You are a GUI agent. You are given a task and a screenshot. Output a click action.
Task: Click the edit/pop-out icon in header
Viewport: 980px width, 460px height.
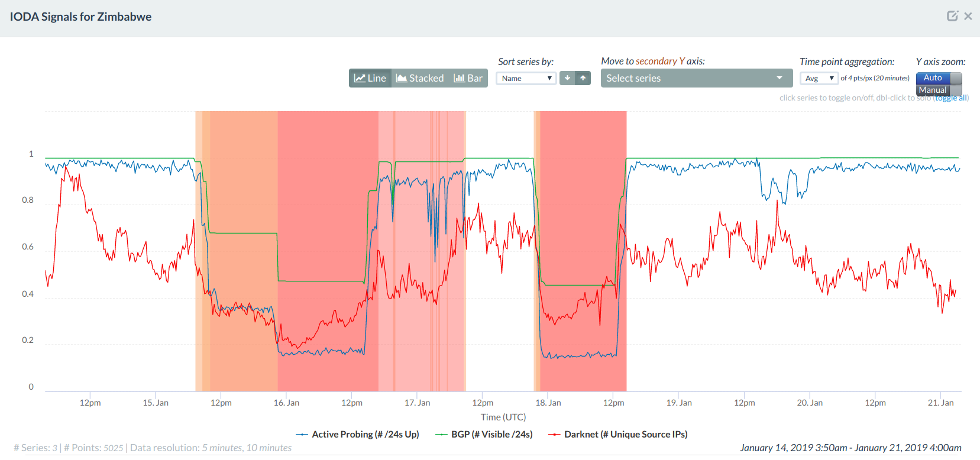(x=952, y=16)
